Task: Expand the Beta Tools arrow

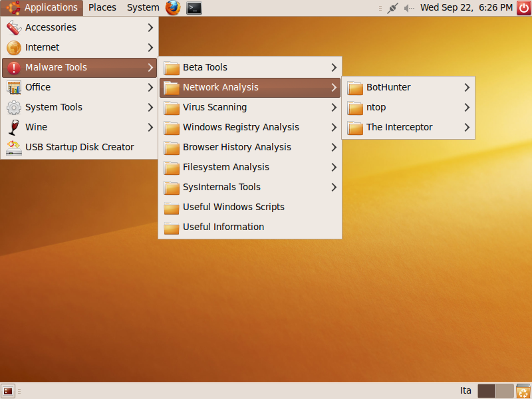Action: tap(334, 68)
